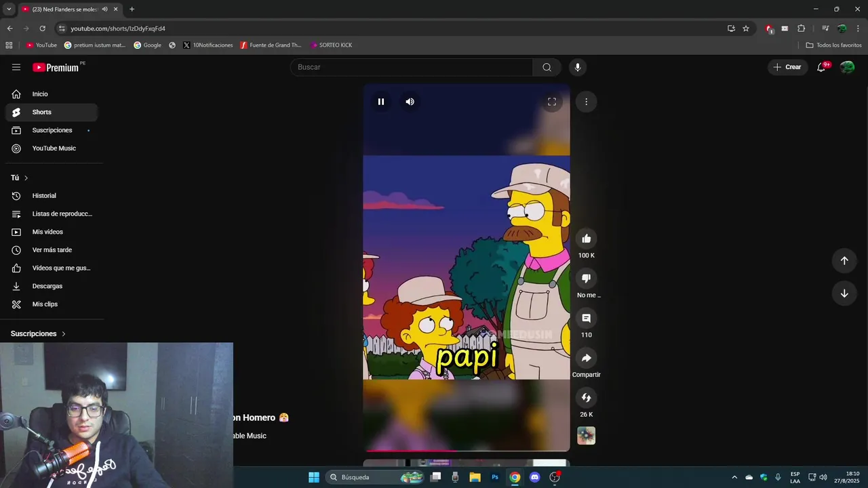Open the 110 comments panel
The height and width of the screenshot is (488, 868).
tap(587, 318)
